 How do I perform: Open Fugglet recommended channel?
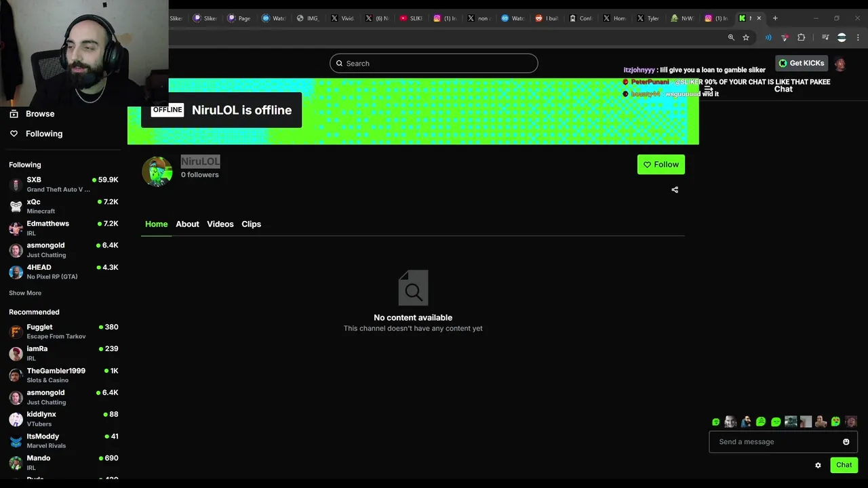64,331
